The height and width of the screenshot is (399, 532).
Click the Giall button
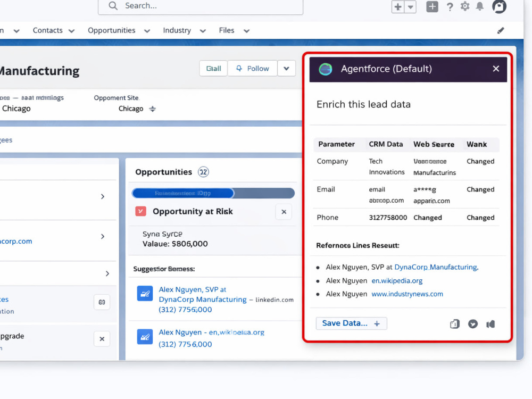(213, 69)
